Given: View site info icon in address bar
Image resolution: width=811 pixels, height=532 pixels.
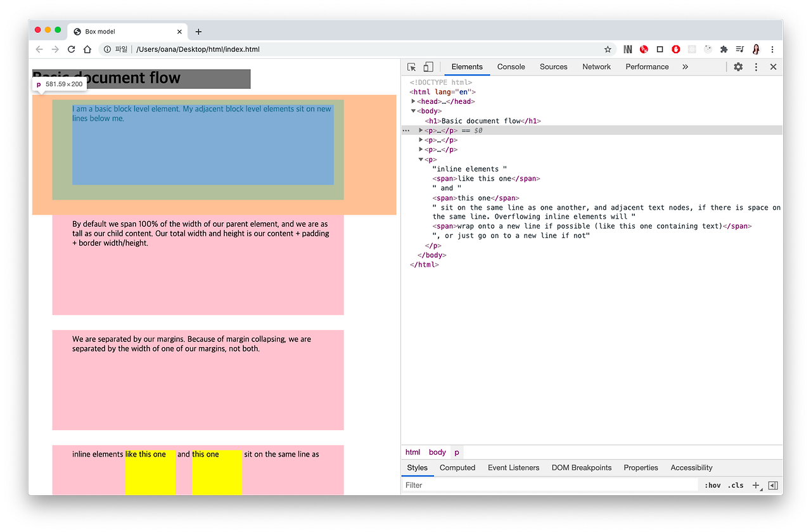Looking at the screenshot, I should tap(108, 49).
